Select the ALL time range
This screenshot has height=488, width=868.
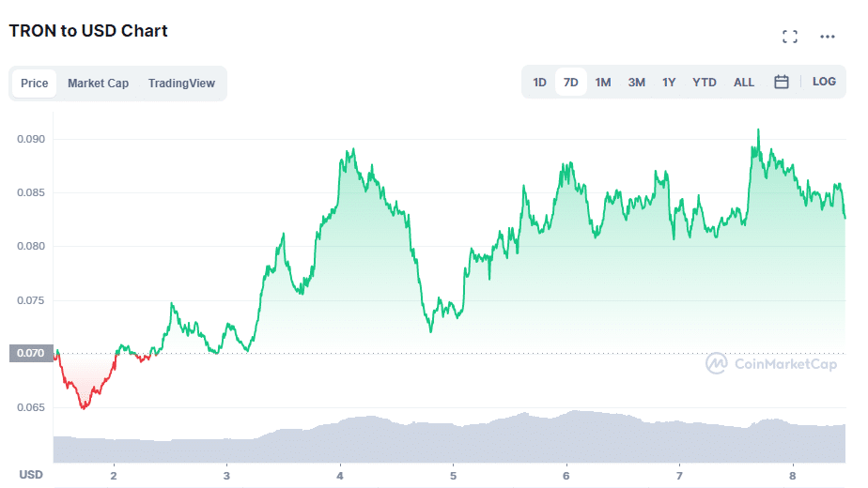pos(744,83)
